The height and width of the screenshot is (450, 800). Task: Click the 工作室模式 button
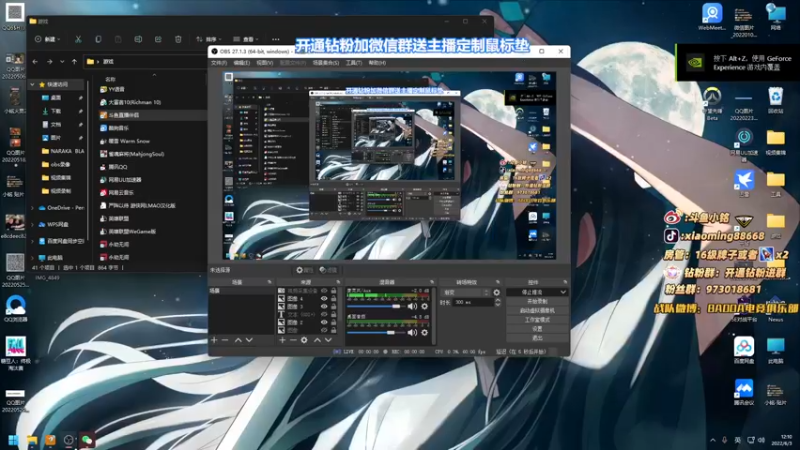coord(537,320)
